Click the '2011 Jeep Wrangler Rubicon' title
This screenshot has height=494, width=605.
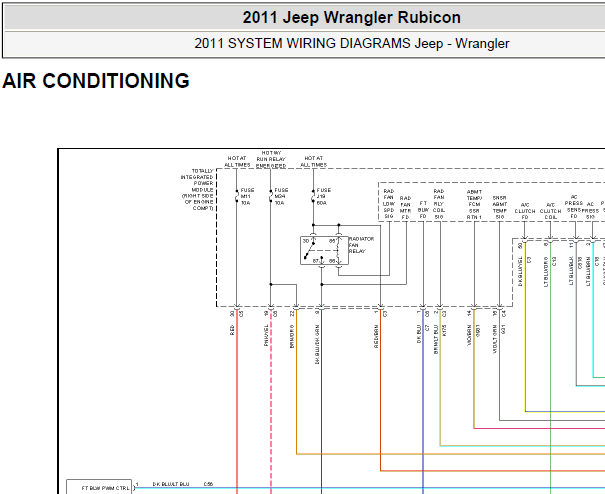[x=352, y=18]
